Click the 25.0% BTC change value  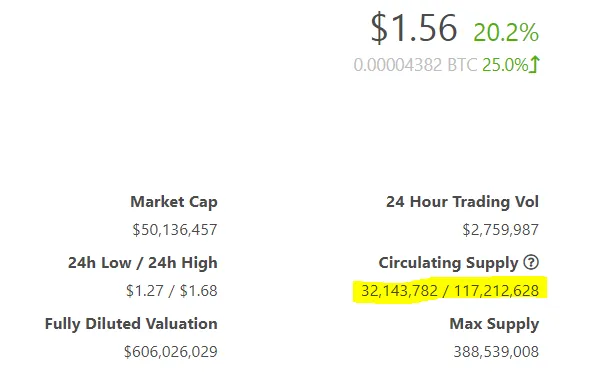505,65
